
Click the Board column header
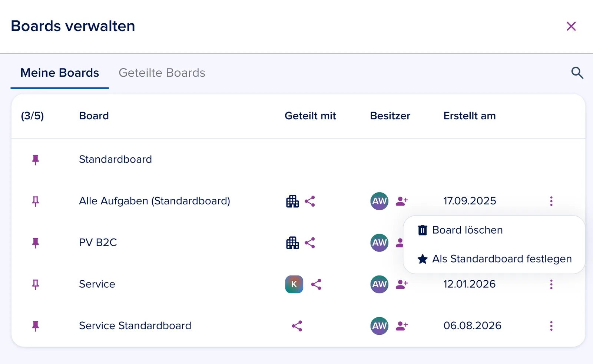(x=94, y=116)
